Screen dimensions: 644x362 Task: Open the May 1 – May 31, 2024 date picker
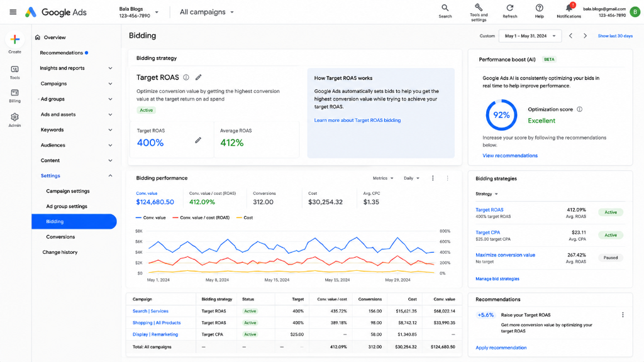tap(530, 36)
